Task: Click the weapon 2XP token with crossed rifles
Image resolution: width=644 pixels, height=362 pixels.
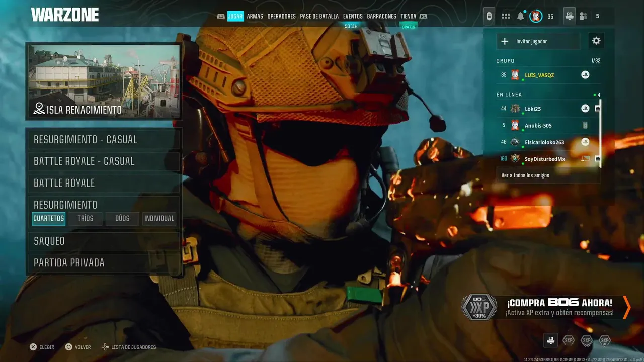Action: [587, 340]
